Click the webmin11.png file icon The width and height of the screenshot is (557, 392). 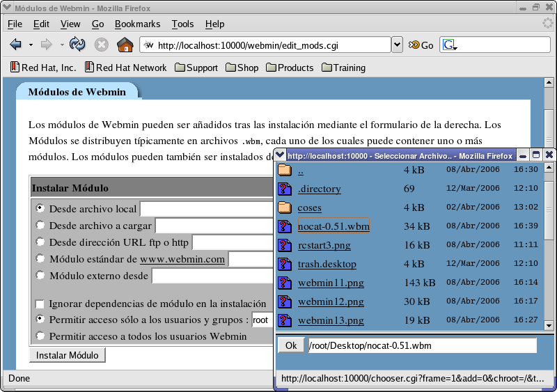(x=285, y=283)
